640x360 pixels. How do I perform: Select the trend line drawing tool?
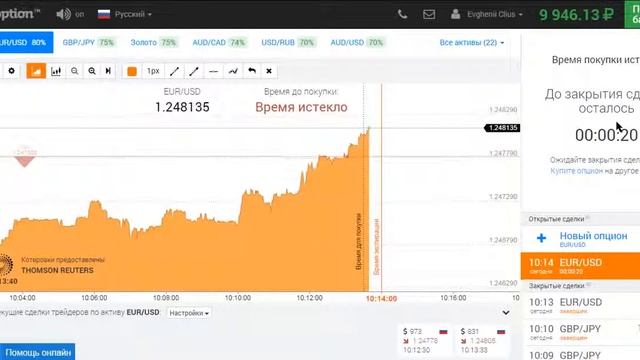[174, 71]
